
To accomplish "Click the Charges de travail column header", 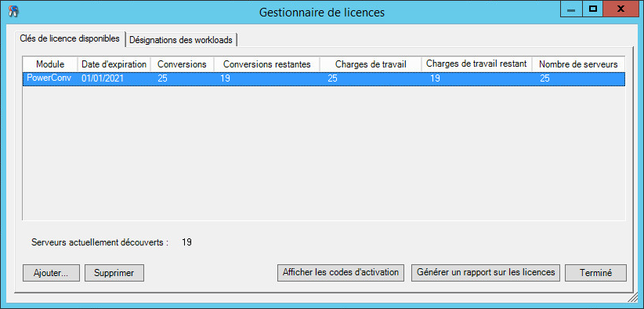I will (371, 64).
